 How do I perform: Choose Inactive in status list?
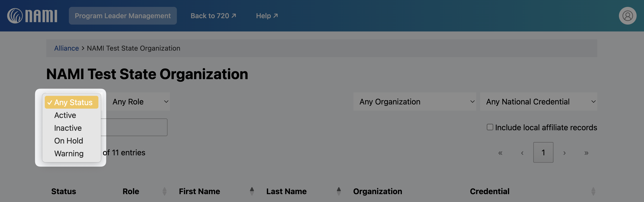72,128
